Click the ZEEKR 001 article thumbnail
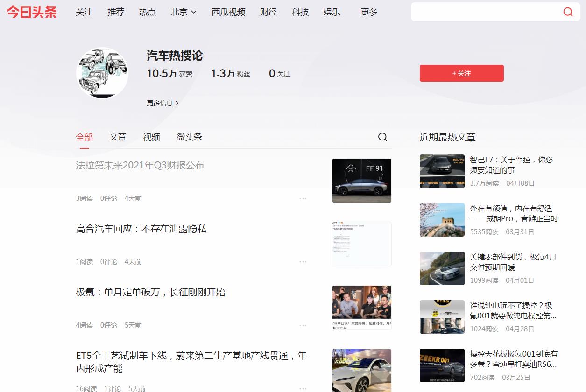Image resolution: width=586 pixels, height=392 pixels. click(442, 365)
